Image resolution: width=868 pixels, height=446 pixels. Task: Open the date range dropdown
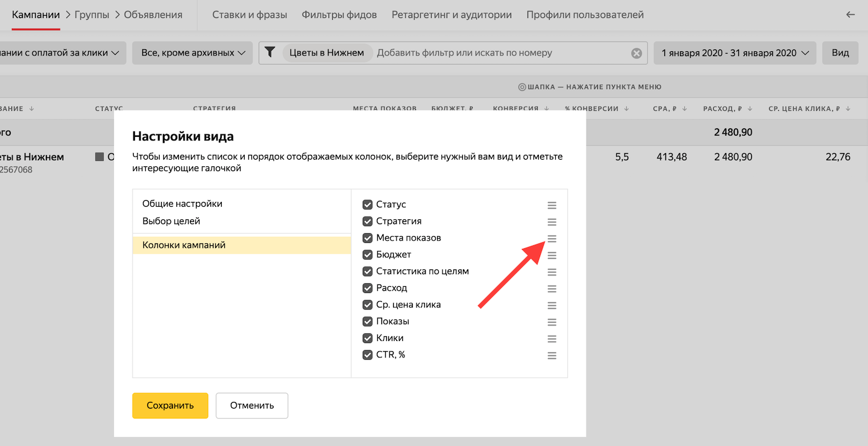735,53
